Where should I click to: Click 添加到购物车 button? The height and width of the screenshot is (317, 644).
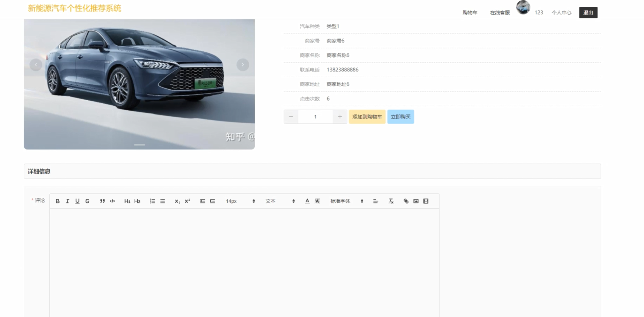tap(367, 117)
